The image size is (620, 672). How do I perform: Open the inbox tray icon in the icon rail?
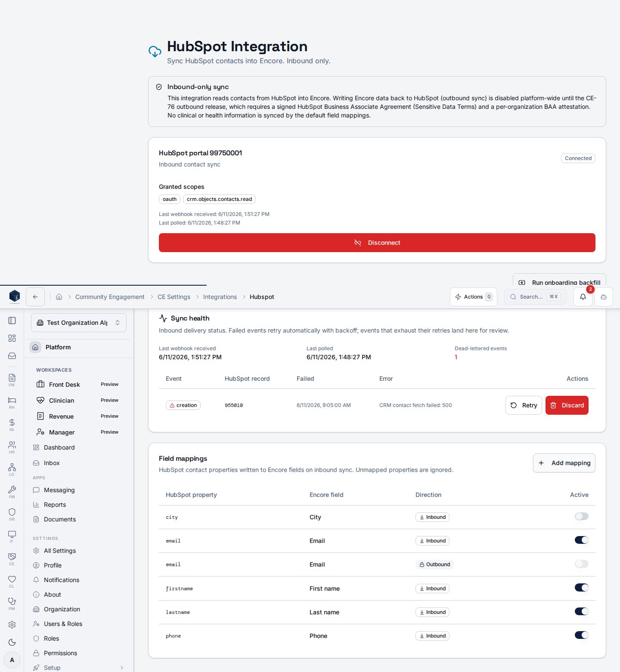point(12,356)
